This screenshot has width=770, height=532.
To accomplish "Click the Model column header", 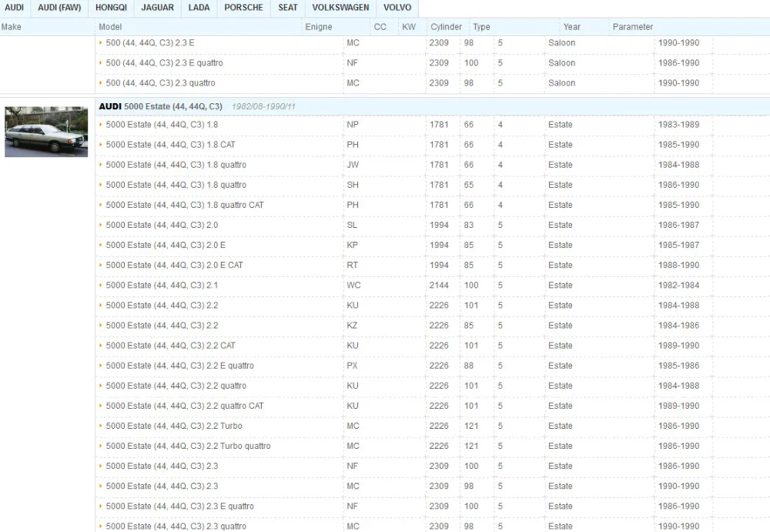I will 110,27.
